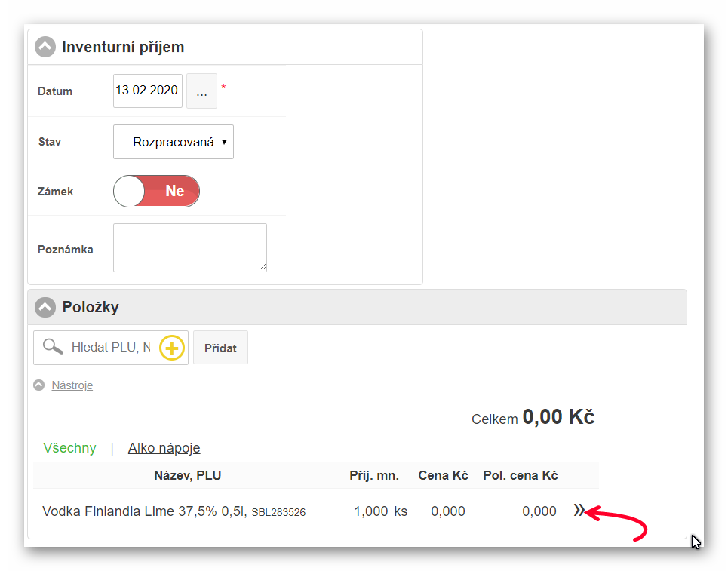Switch to the Všechny filter tab
Viewport: 728px width, 571px height.
(x=69, y=448)
